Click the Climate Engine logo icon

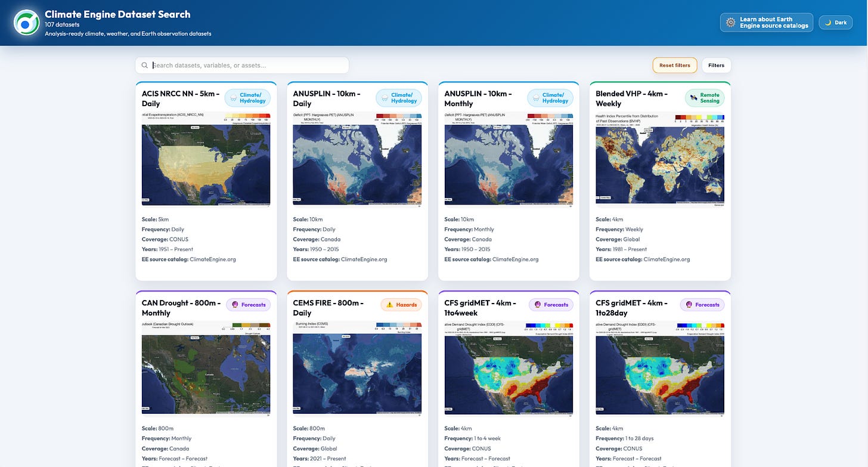coord(26,23)
